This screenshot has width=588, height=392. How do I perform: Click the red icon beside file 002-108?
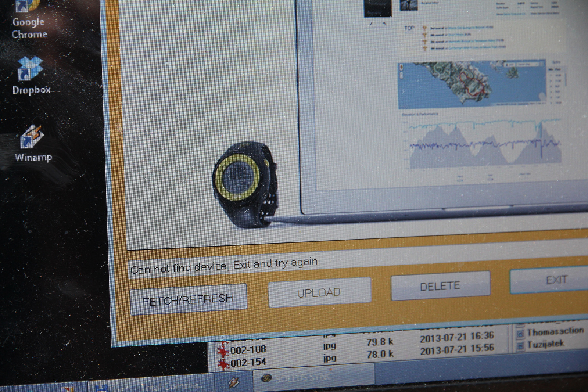(223, 351)
